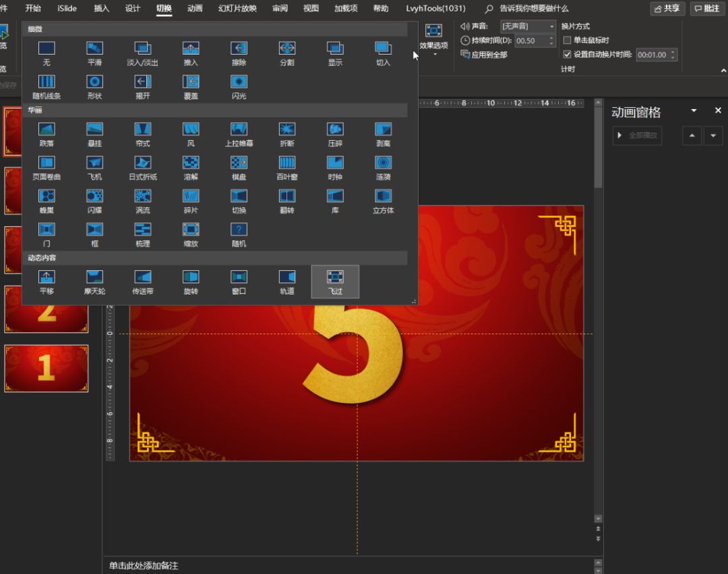Click the 批注 (Comments) button

(707, 8)
